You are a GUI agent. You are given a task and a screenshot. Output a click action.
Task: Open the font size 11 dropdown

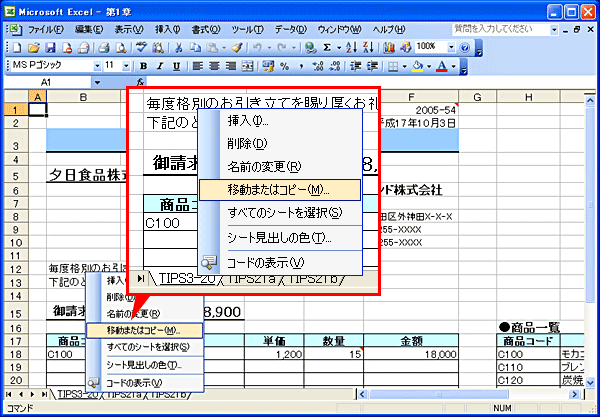click(127, 67)
